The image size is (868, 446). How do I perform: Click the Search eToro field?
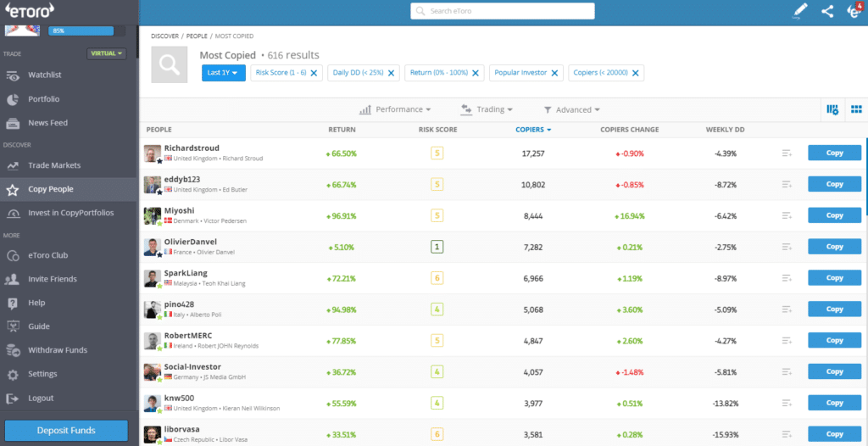(x=502, y=11)
